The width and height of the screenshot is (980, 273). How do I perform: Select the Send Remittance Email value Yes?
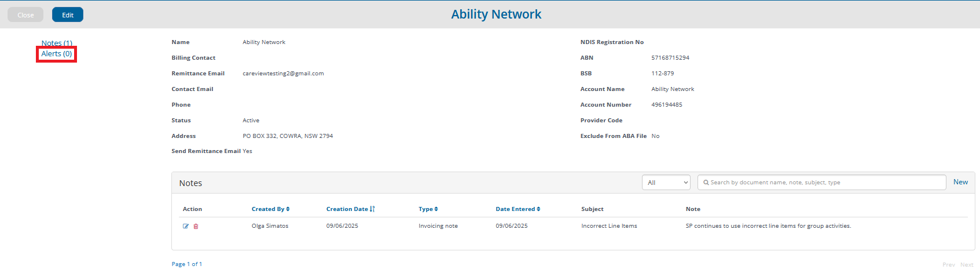(x=247, y=151)
